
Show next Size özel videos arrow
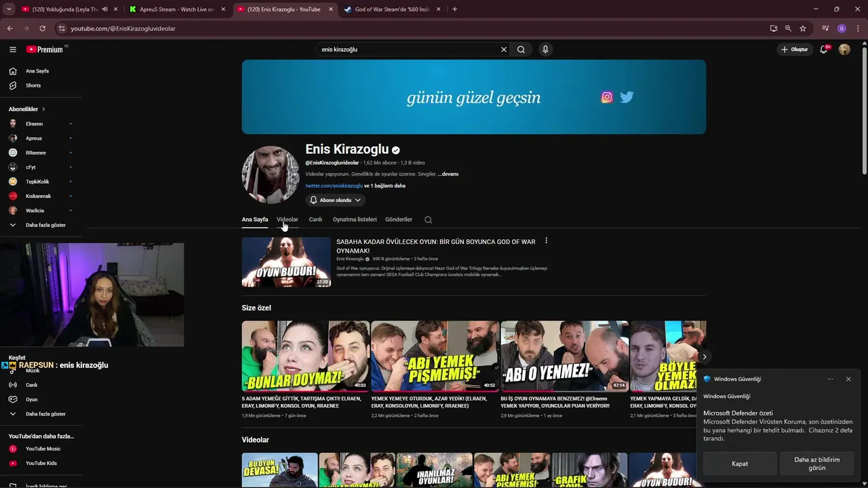[x=704, y=357]
